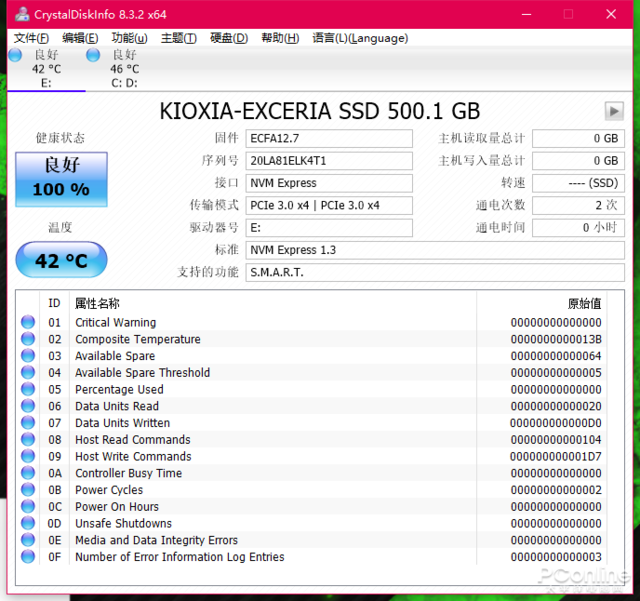Click the power on count field 2 次
This screenshot has height=601, width=640.
click(x=578, y=205)
